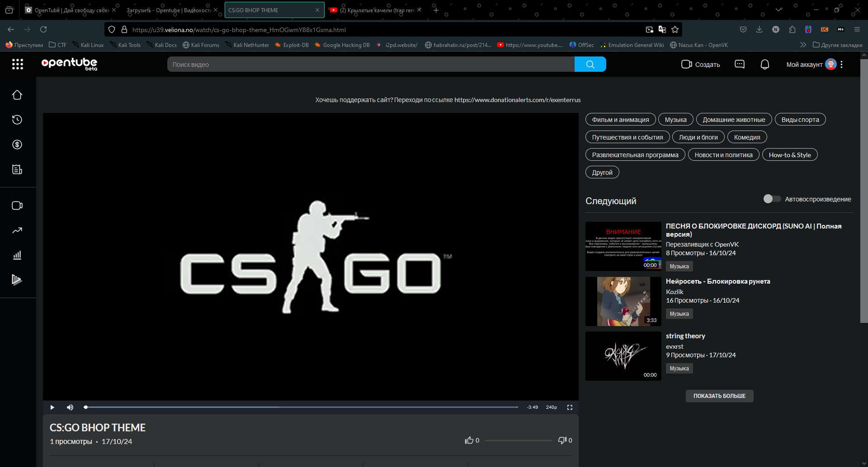Image resolution: width=868 pixels, height=467 pixels.
Task: Open the 240p quality selector
Action: [551, 407]
